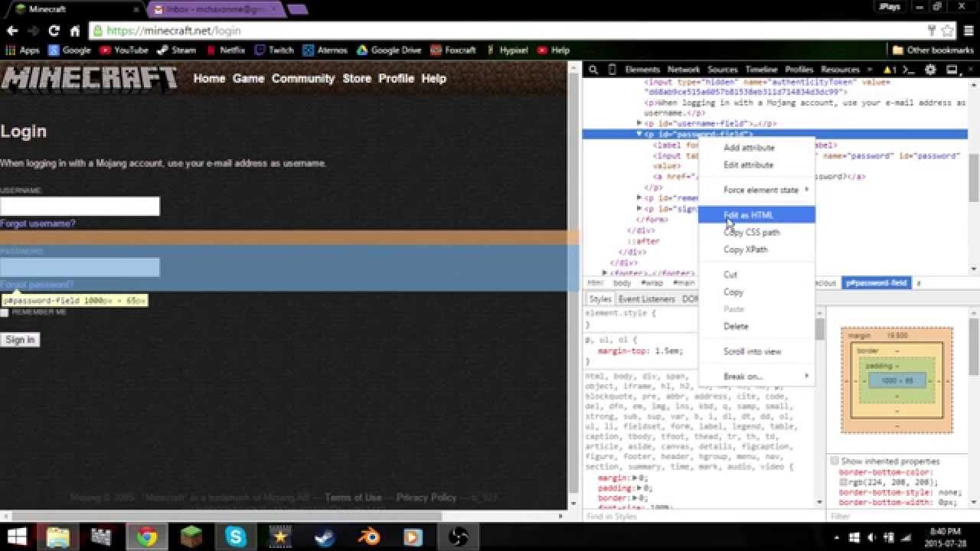Click the browser reload icon
980x551 pixels.
[x=54, y=31]
